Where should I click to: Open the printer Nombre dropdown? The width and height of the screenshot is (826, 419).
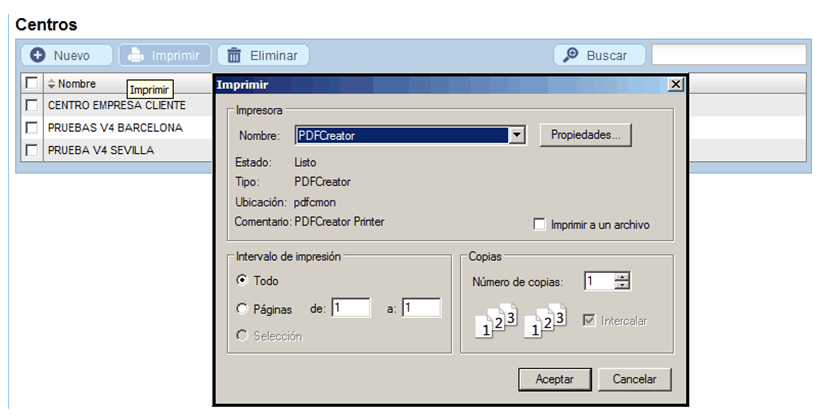point(517,135)
